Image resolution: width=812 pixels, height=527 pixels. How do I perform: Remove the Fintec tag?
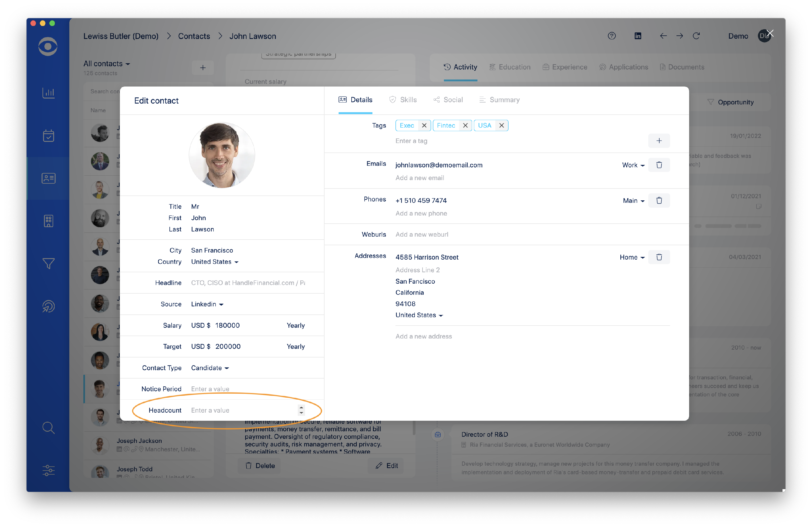465,125
